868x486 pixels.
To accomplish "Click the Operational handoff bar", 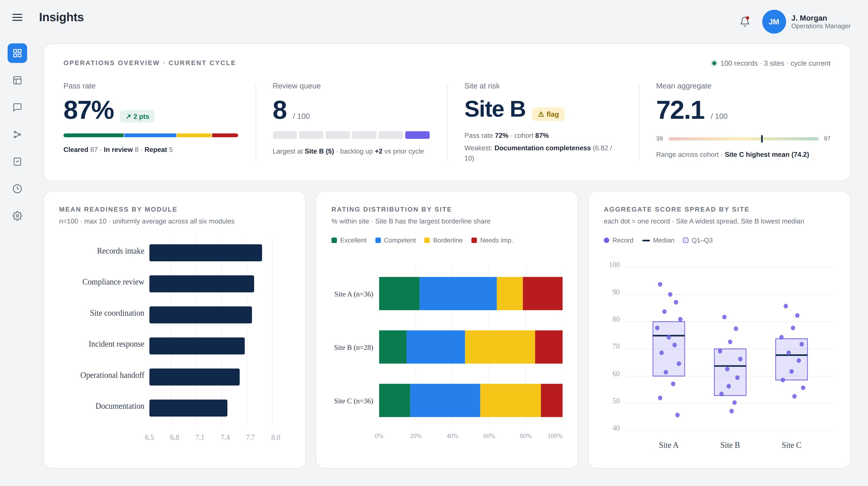I will (x=194, y=377).
